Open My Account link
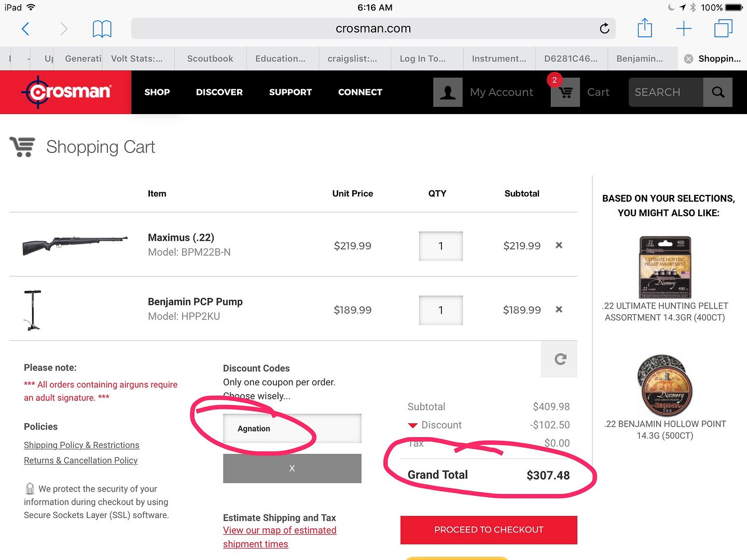 pos(502,92)
